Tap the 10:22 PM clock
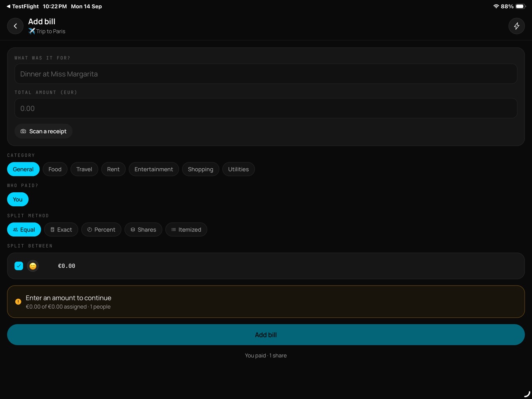 55,6
